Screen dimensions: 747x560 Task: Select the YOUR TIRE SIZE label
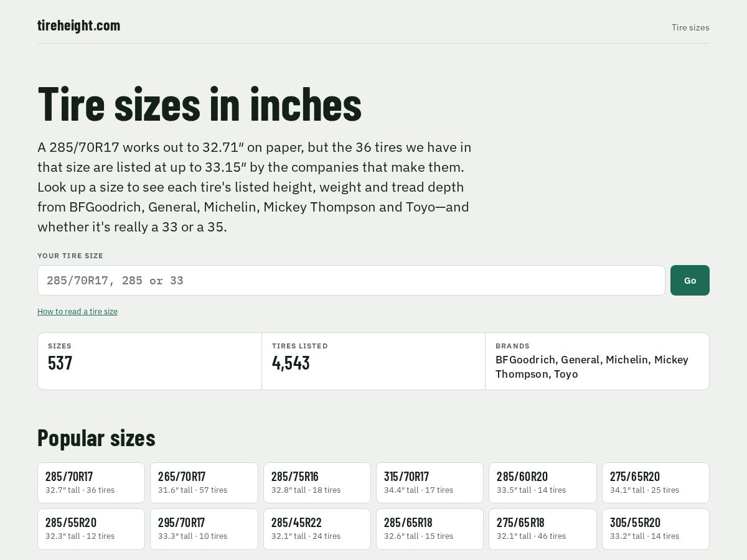[70, 256]
